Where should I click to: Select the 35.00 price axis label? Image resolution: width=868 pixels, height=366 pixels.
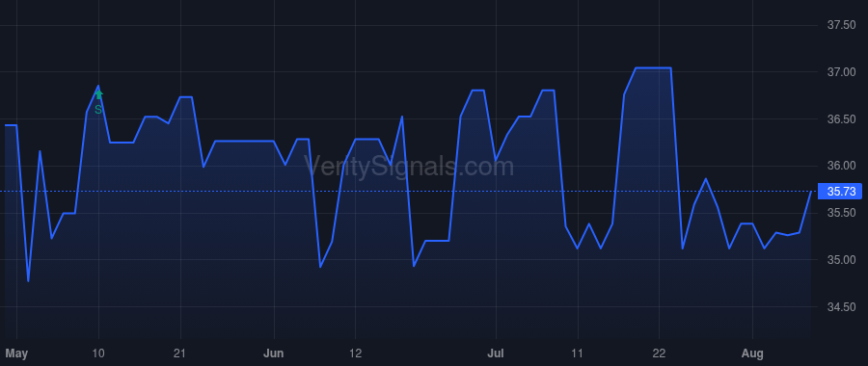[x=841, y=260]
